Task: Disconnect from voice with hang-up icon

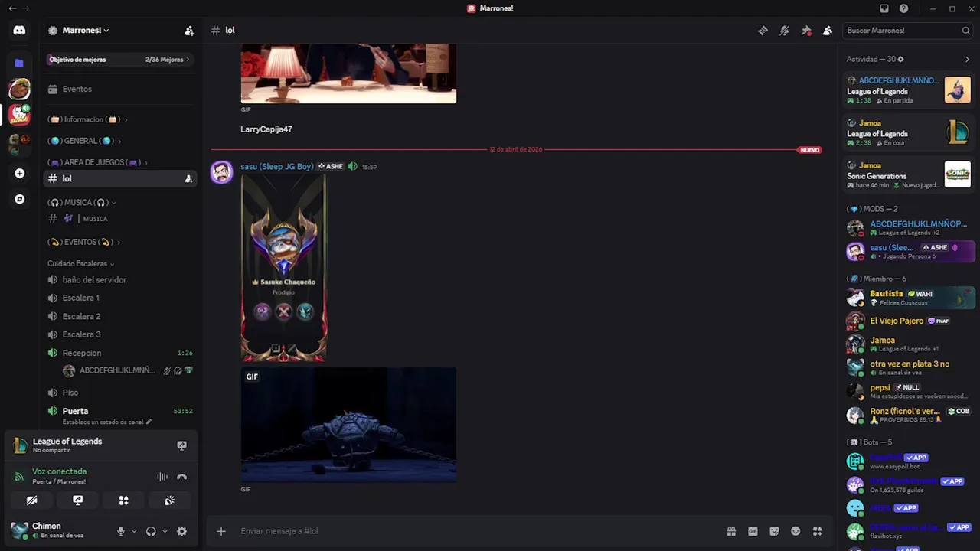Action: coord(181,477)
